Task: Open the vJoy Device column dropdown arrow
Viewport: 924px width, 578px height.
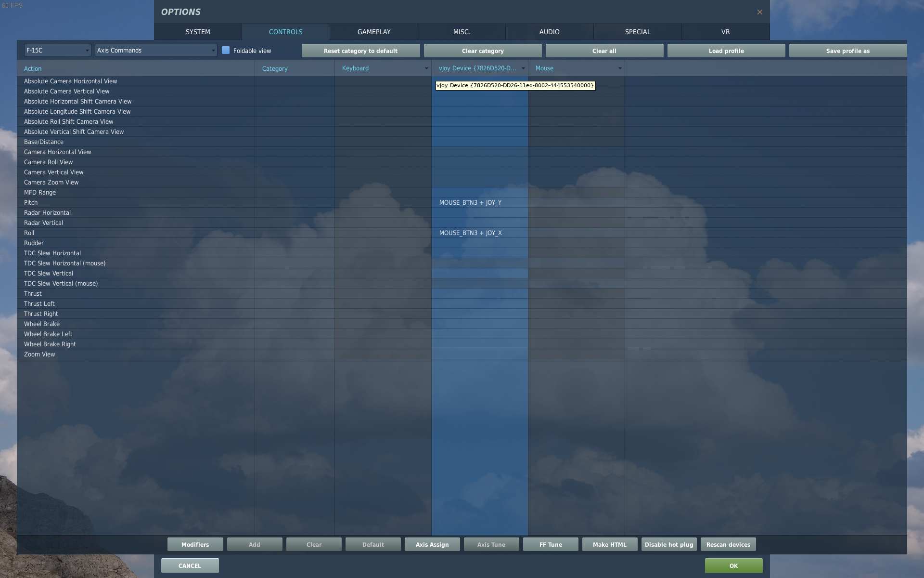Action: point(523,68)
